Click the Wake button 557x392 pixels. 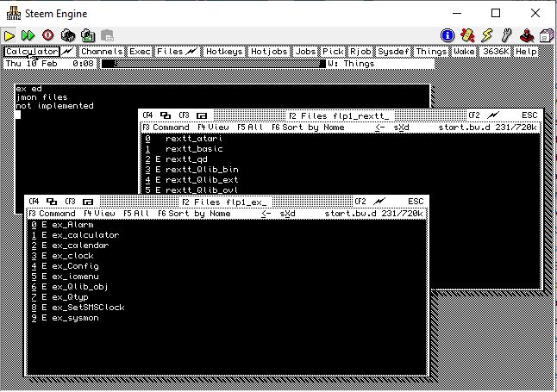(x=464, y=52)
